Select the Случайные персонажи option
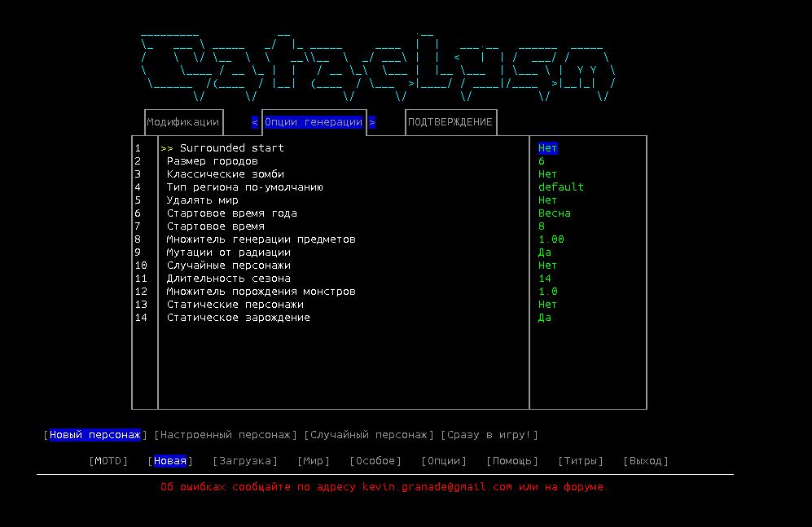 pos(228,265)
